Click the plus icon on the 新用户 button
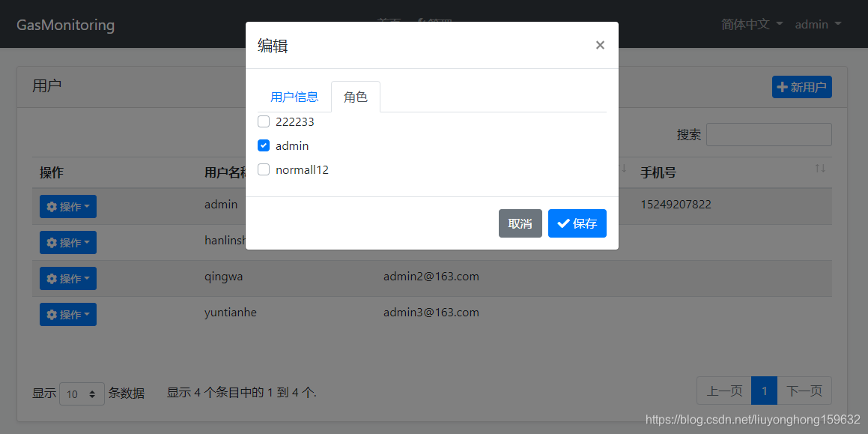The width and height of the screenshot is (868, 434). pos(783,87)
